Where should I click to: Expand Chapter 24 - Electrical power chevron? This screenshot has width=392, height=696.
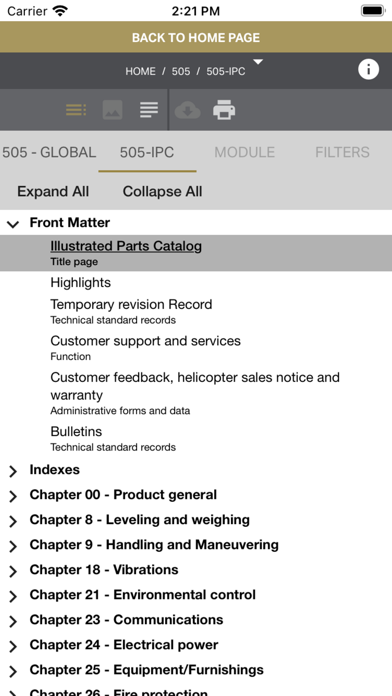[13, 646]
